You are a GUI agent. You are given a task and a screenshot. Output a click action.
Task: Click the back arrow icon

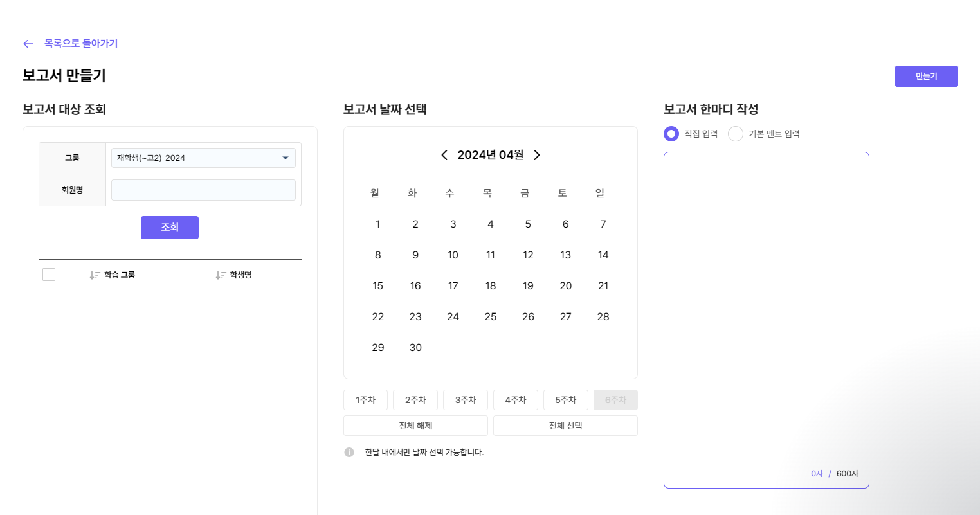click(28, 44)
